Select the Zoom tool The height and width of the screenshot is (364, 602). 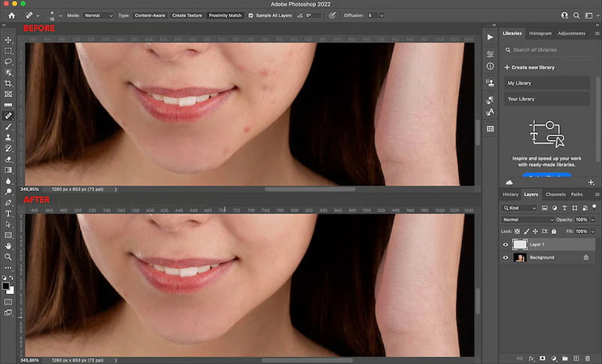pyautogui.click(x=8, y=256)
